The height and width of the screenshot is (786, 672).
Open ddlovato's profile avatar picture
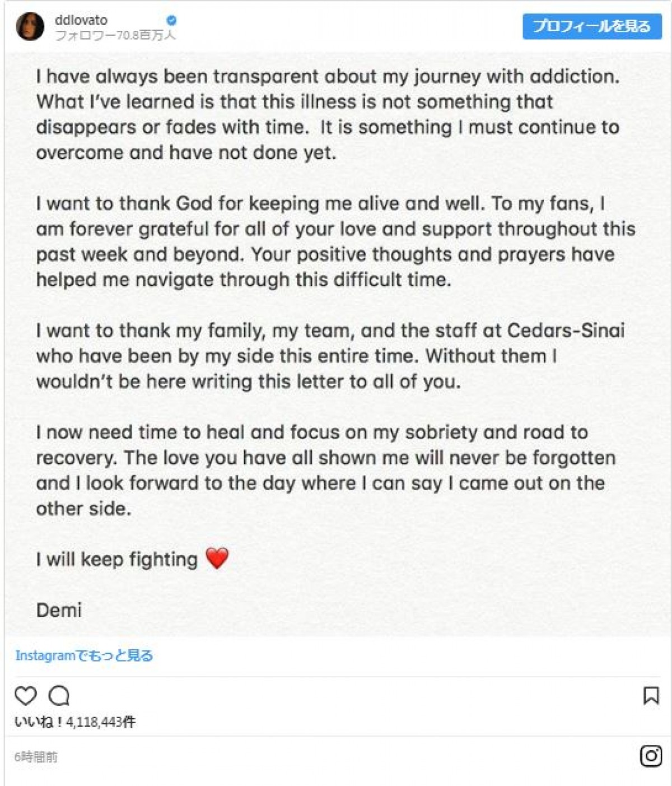[30, 26]
